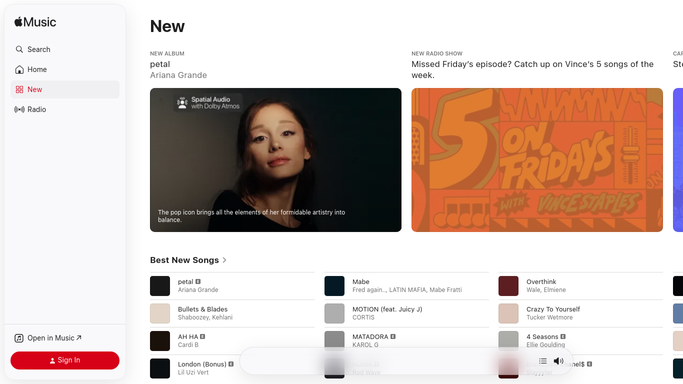Select 'London (Bonus)' song title
This screenshot has height=384, width=683.
pyautogui.click(x=202, y=364)
